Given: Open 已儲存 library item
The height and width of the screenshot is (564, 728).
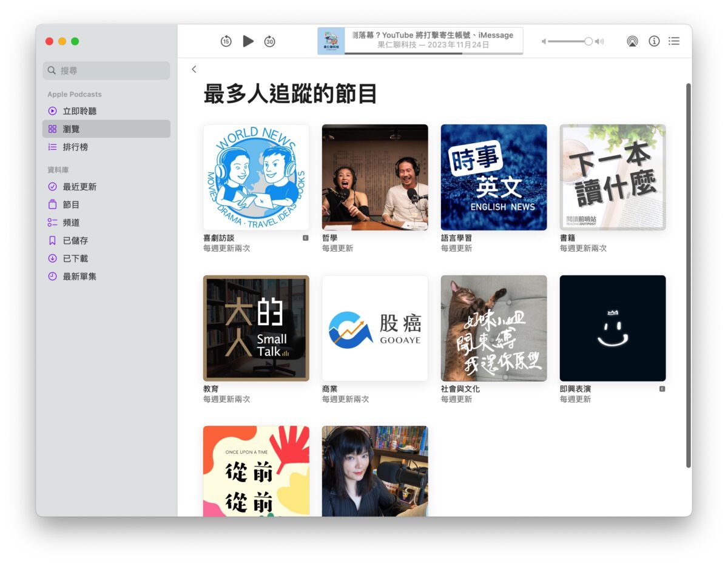Looking at the screenshot, I should pyautogui.click(x=106, y=241).
